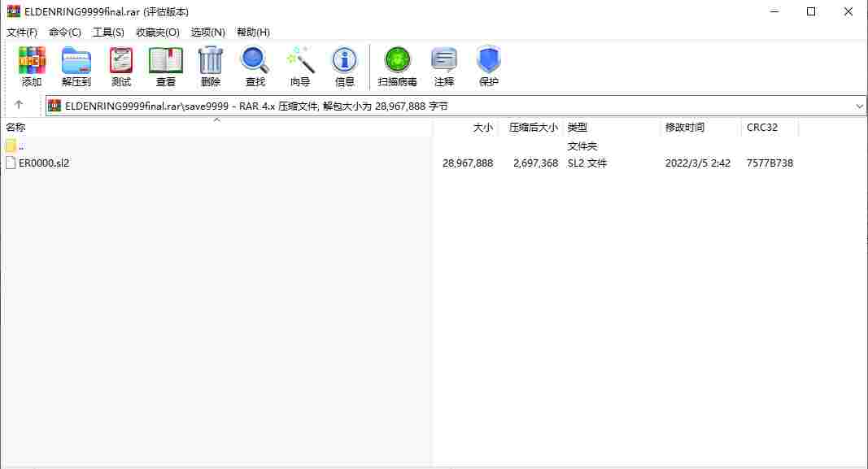
Task: Maximize the WinRAR window
Action: point(811,11)
